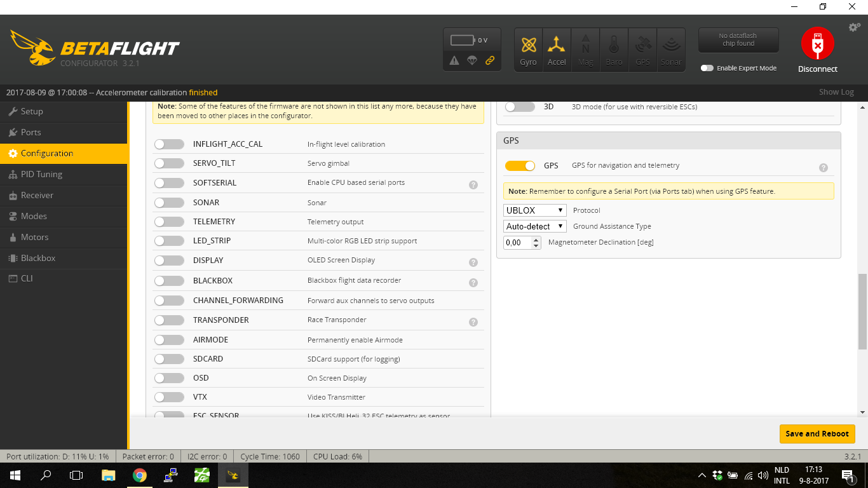
Task: Enable SDCARD feature toggle
Action: click(169, 359)
